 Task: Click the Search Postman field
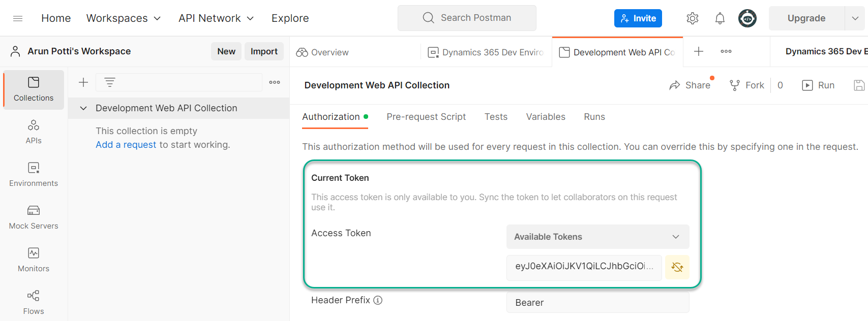[x=467, y=18]
